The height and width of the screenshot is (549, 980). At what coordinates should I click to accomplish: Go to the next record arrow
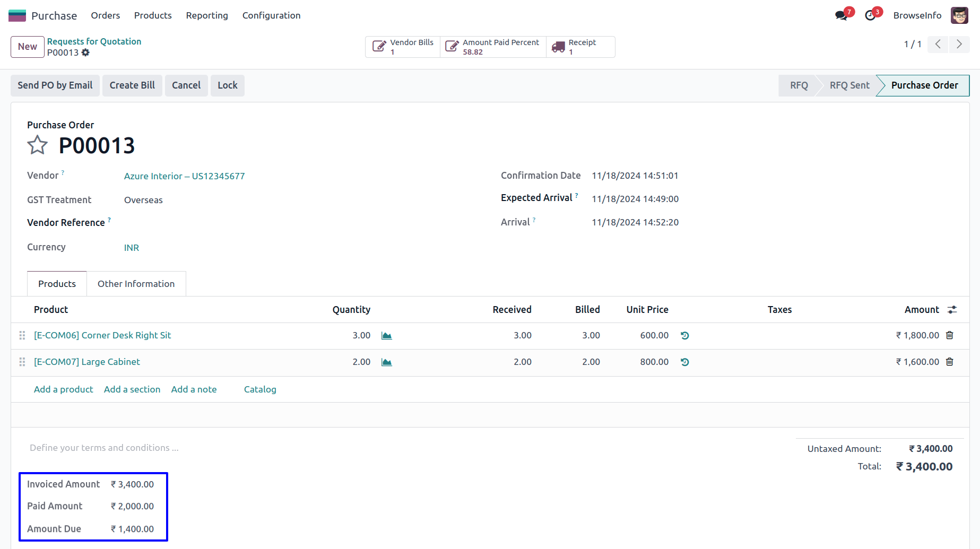coord(959,45)
